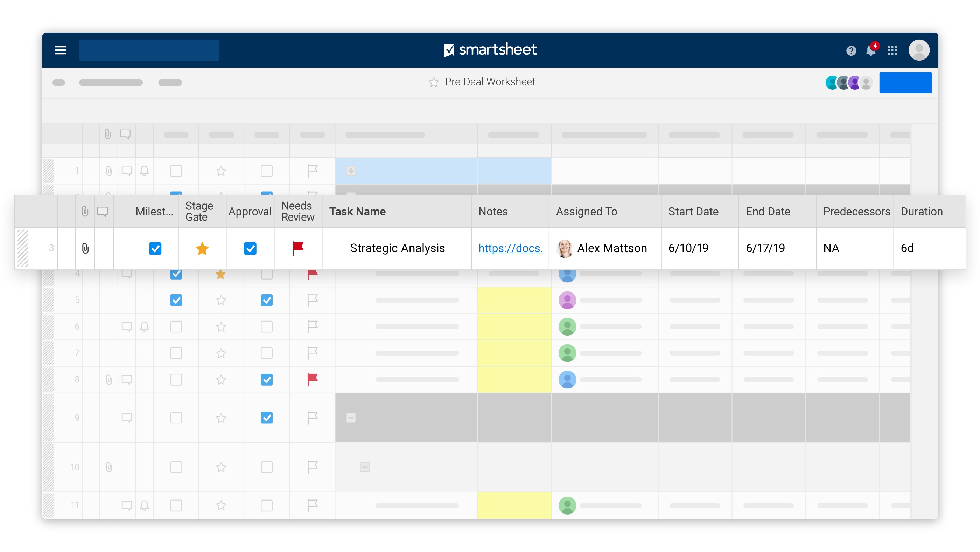Screen dimensions: 980x552
Task: Click the Start Date column header
Action: click(x=700, y=211)
